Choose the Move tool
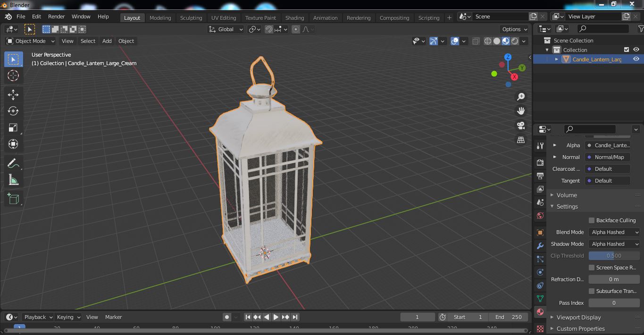This screenshot has width=644, height=335. [x=13, y=95]
